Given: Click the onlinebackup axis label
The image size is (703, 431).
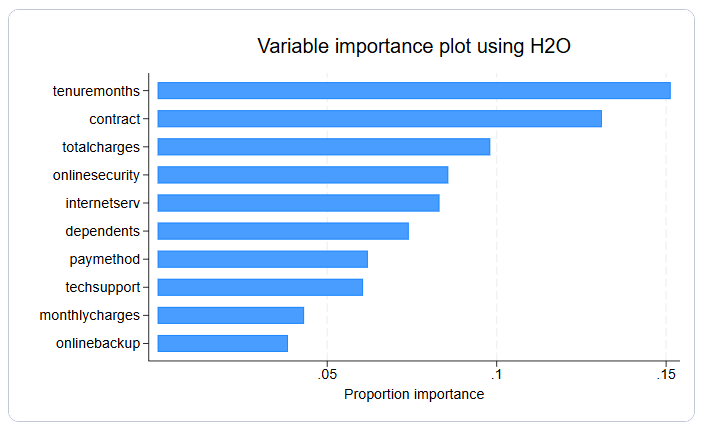Looking at the screenshot, I should [98, 343].
